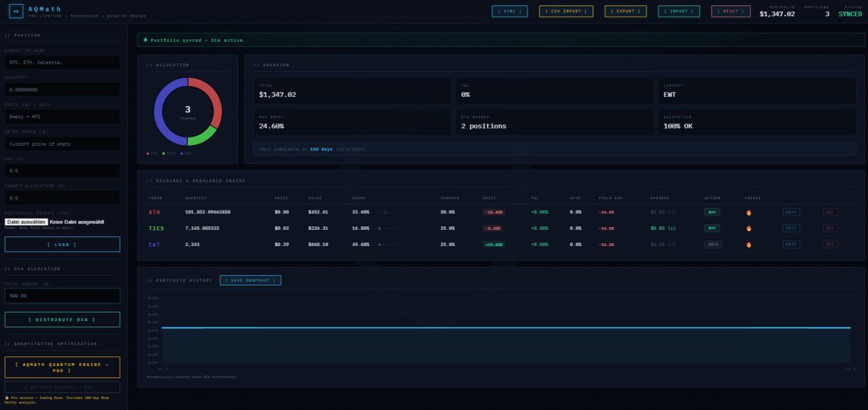Focus the DCA Total Amount field
Viewport: 868px width, 410px height.
(x=62, y=296)
